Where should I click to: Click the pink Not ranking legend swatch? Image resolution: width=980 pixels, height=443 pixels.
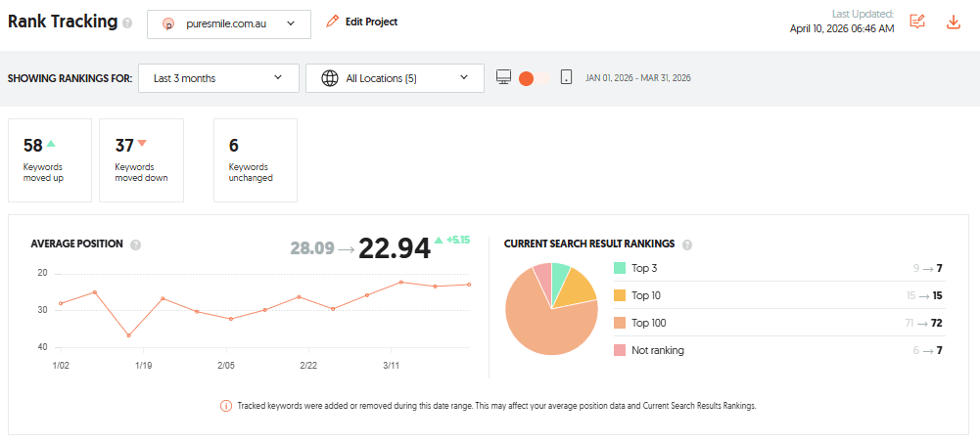pos(620,350)
